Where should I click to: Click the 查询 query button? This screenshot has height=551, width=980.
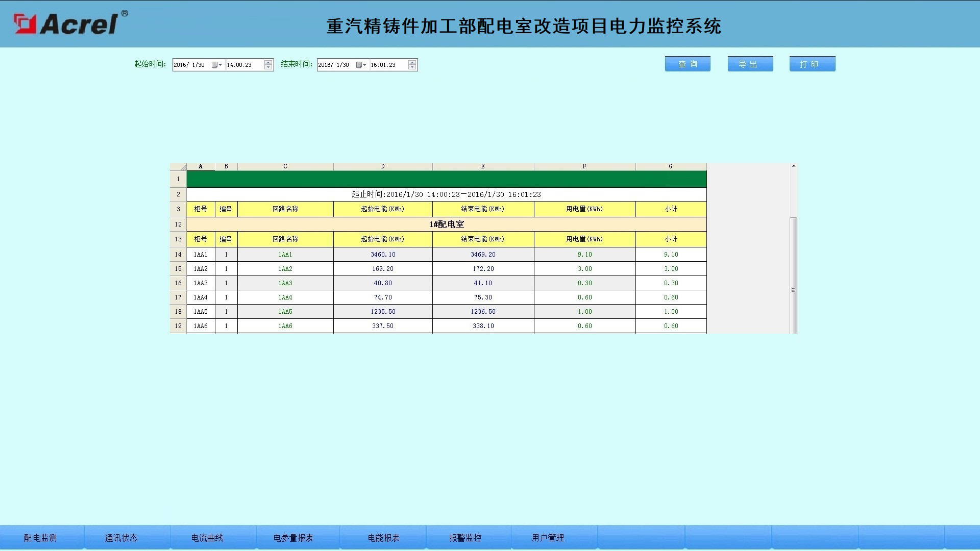pos(688,64)
